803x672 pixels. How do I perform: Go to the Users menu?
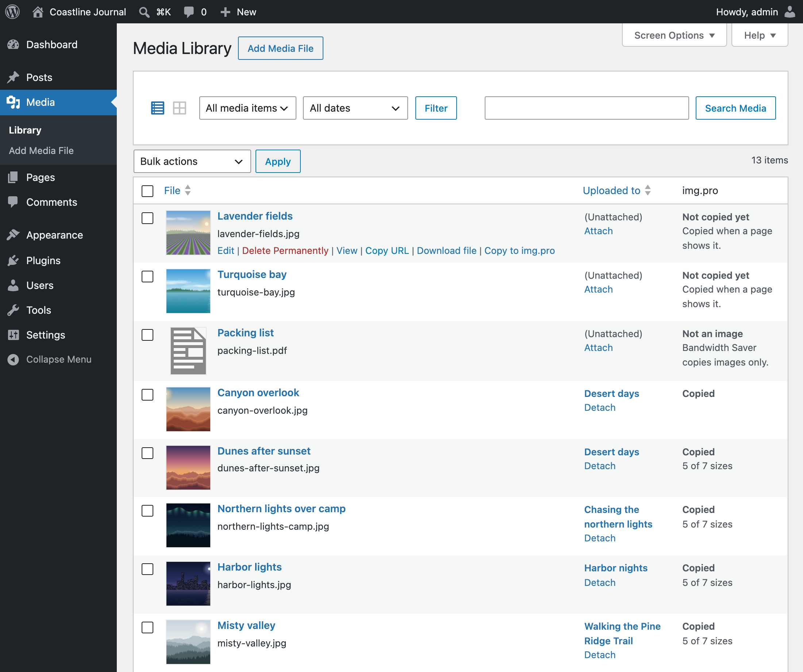click(x=58, y=285)
